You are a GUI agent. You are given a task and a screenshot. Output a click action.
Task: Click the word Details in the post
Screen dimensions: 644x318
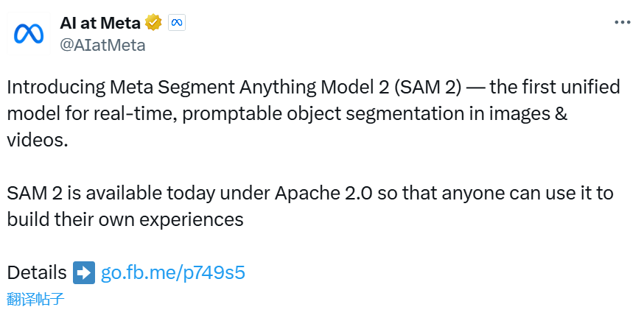[x=37, y=272]
